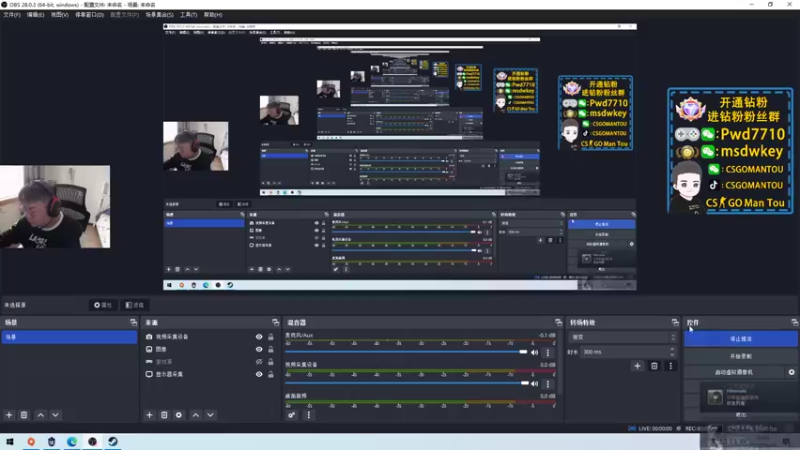Show the hidden game capture source
The image size is (800, 450).
tap(259, 362)
